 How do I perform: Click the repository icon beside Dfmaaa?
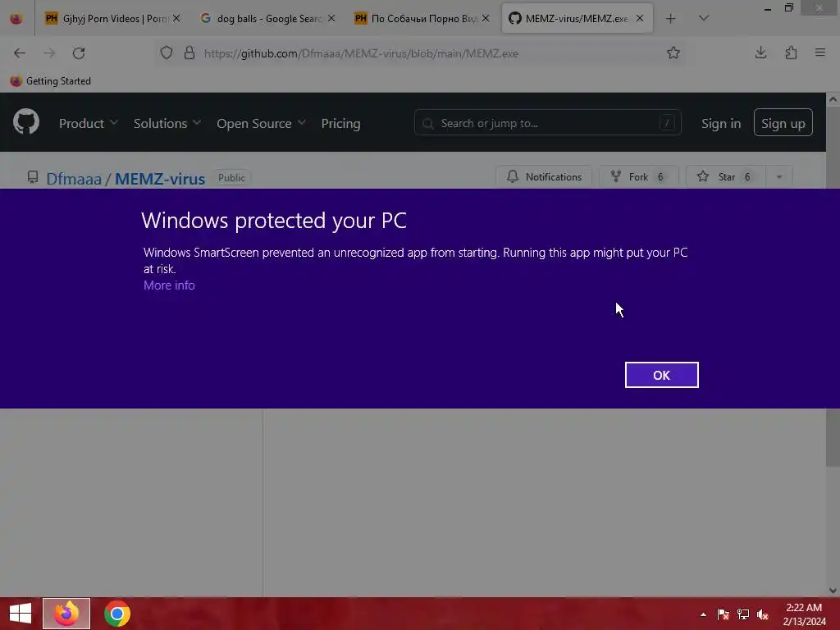point(33,177)
